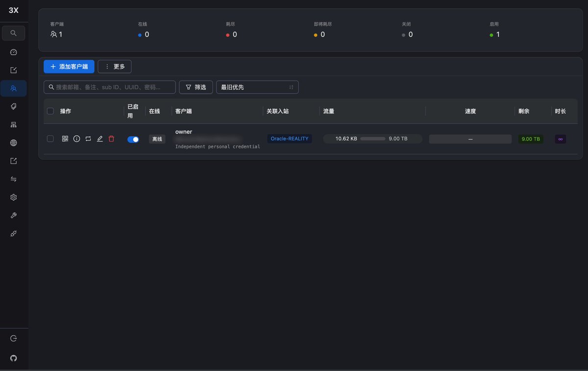Viewport: 588px width, 371px height.
Task: Open panel settings gear in sidebar
Action: pyautogui.click(x=14, y=198)
